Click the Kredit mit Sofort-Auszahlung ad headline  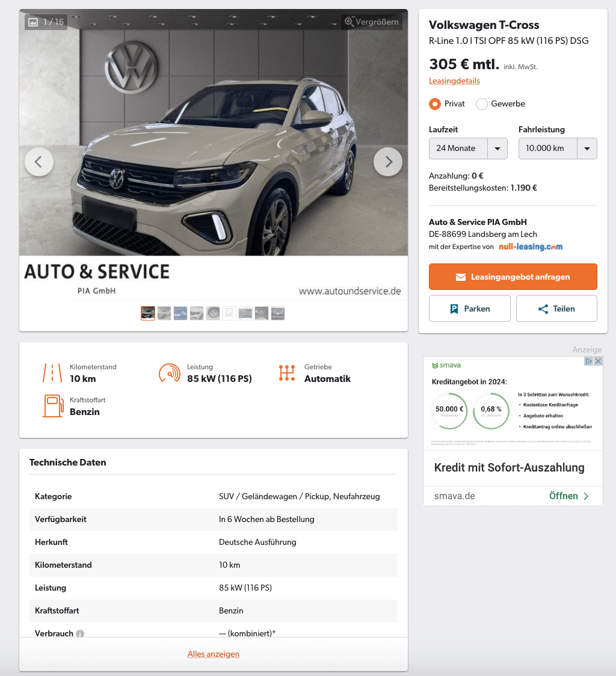(509, 468)
